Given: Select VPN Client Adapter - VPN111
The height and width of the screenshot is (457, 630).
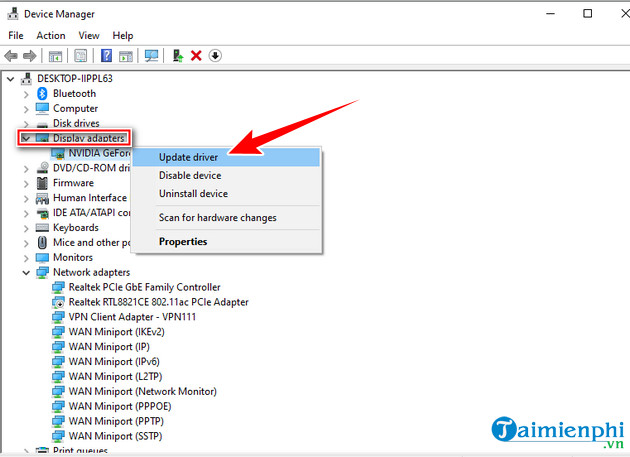Looking at the screenshot, I should click(132, 317).
